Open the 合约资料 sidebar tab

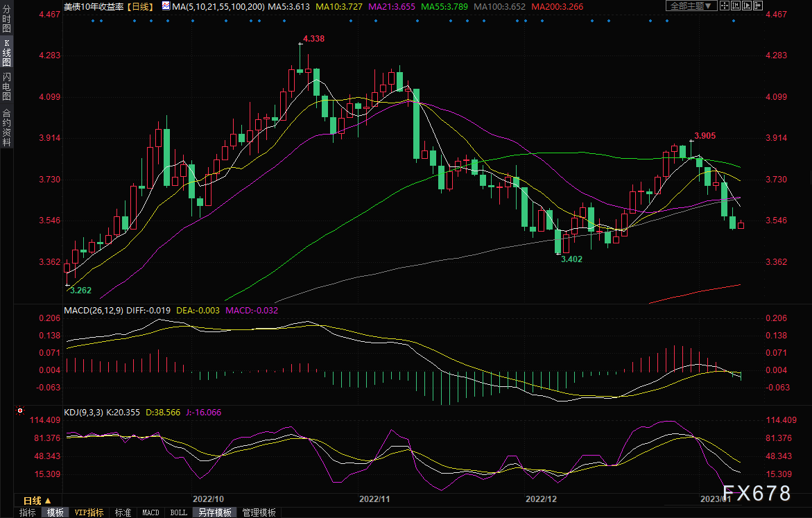pos(6,127)
